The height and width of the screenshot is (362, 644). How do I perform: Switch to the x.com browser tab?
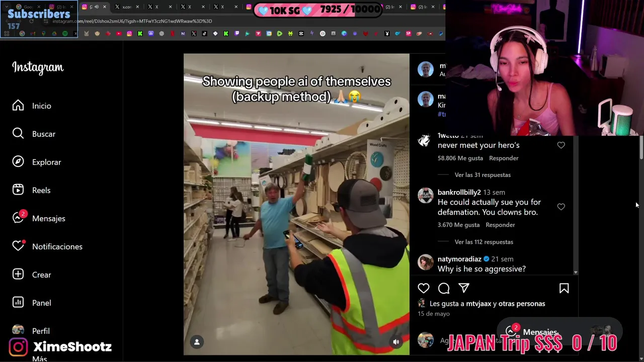pos(127,7)
